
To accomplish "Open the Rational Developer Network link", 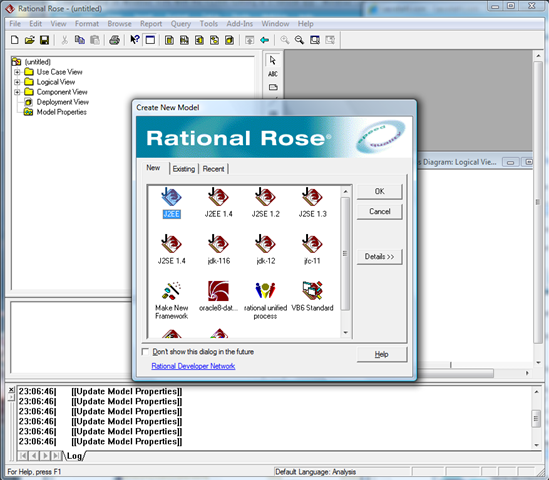I will 193,366.
